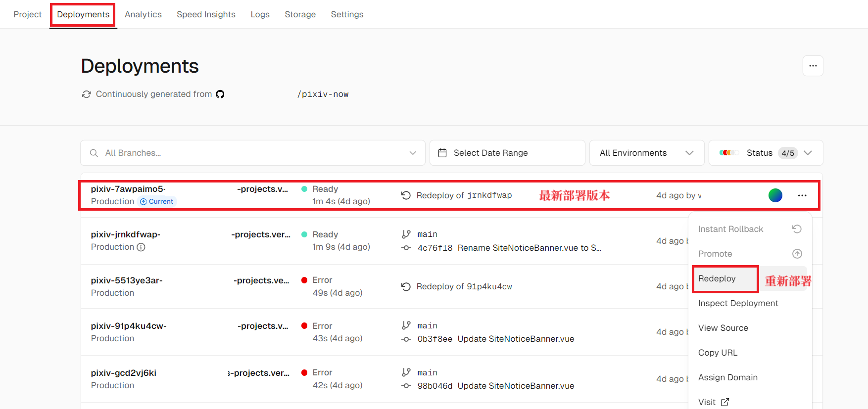Open the Speed Insights tab
This screenshot has width=868, height=409.
point(206,14)
